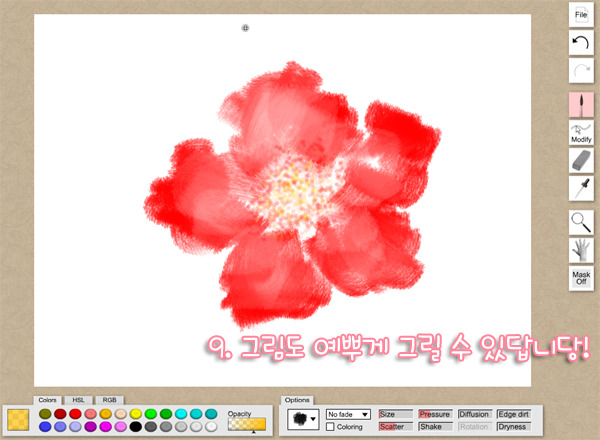Pick the purple color swatch
The image size is (600, 440).
[x=90, y=427]
